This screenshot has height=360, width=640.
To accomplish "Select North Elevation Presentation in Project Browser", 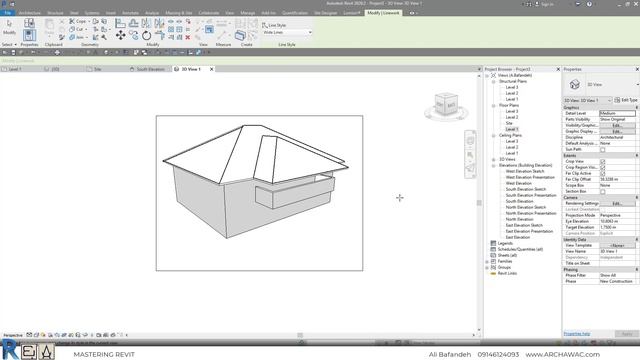I will (531, 213).
